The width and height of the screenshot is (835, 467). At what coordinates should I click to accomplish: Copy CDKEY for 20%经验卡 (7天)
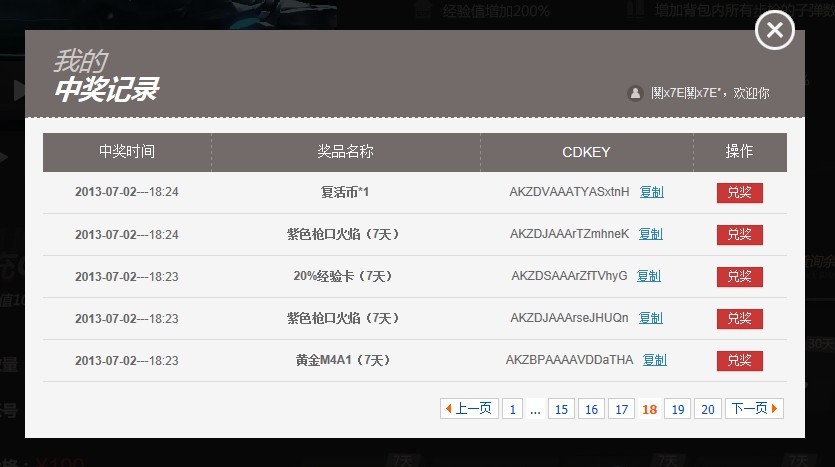coord(648,276)
